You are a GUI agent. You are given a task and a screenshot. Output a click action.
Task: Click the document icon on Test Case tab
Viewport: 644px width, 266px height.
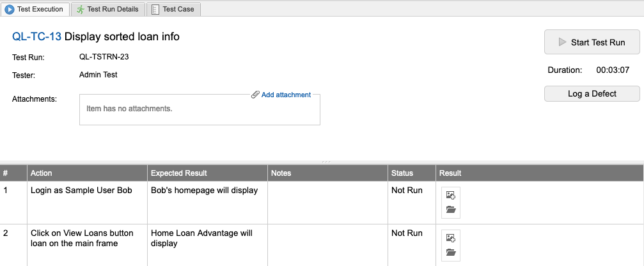[x=155, y=10]
